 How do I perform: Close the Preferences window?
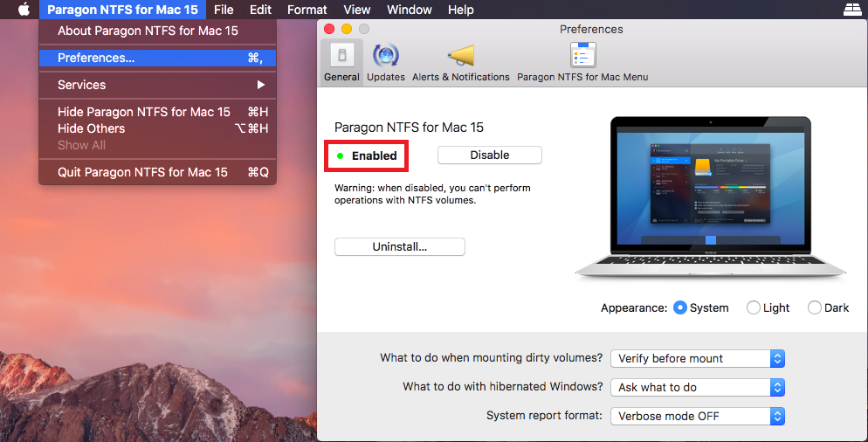coord(329,29)
